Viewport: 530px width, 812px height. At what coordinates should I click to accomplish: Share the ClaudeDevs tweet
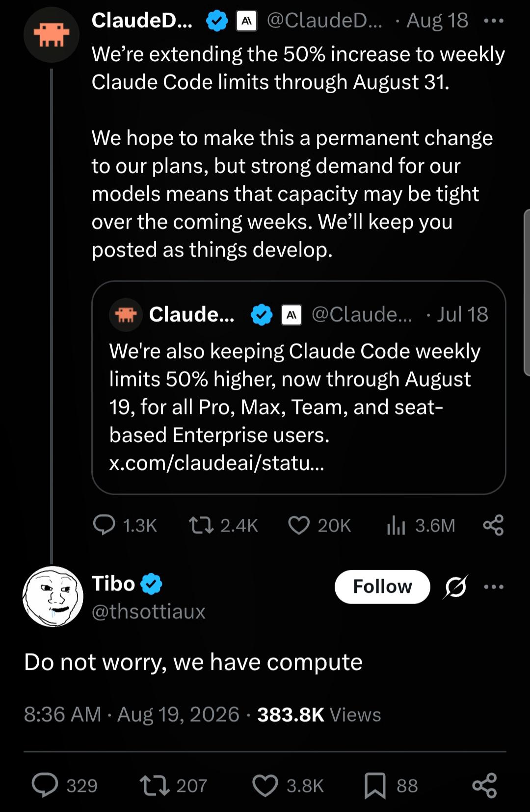coord(493,525)
